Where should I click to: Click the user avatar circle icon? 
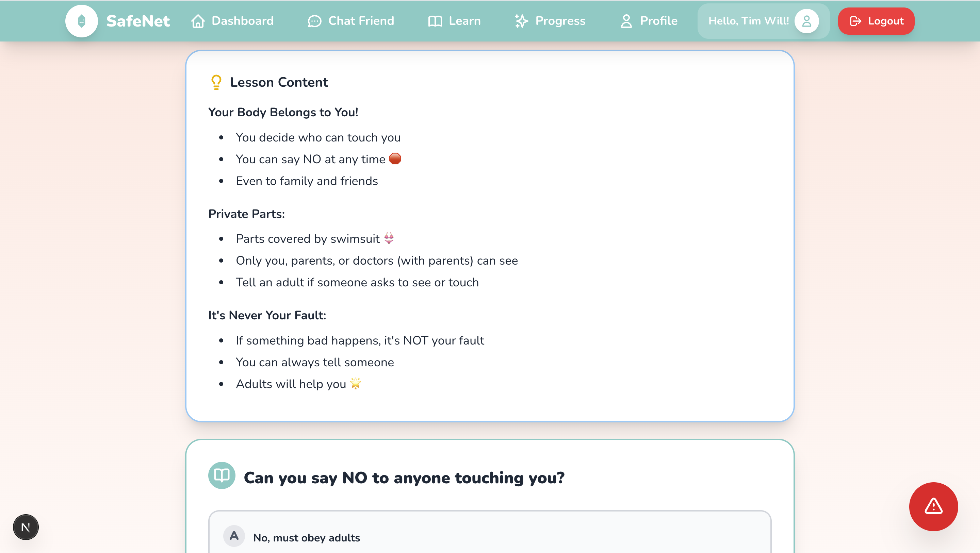click(806, 21)
